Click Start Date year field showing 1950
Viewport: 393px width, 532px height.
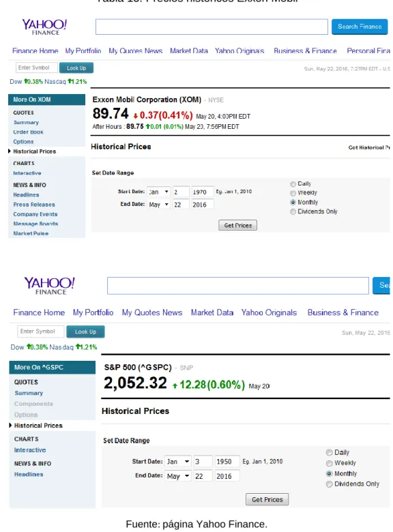(x=228, y=462)
